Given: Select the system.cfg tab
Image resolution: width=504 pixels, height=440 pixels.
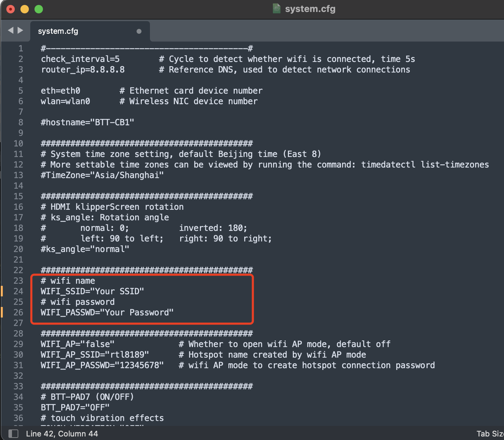Looking at the screenshot, I should click(x=58, y=31).
